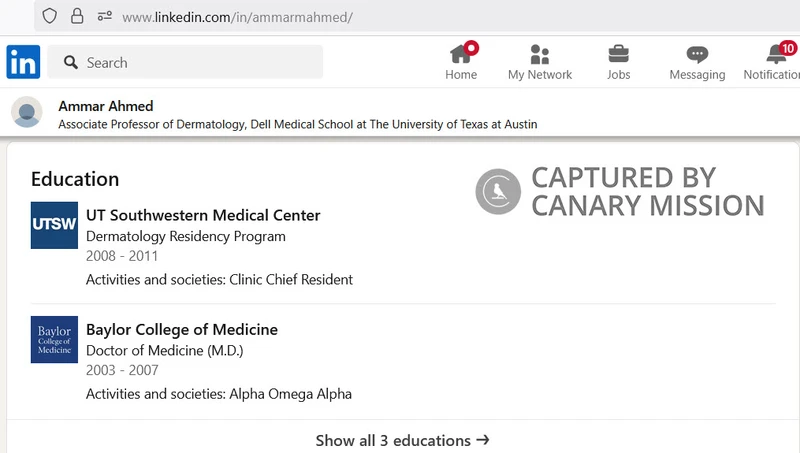This screenshot has height=453, width=800.
Task: Open site permissions icon in address bar
Action: [104, 16]
